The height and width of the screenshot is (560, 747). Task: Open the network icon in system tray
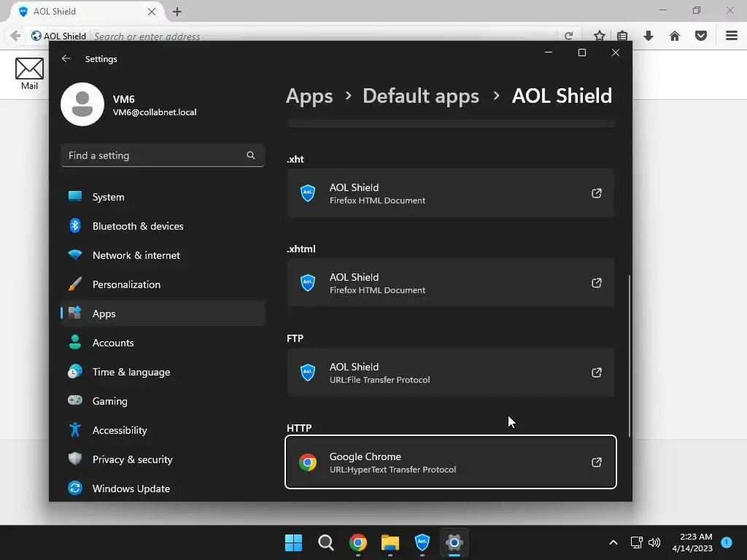(x=636, y=542)
